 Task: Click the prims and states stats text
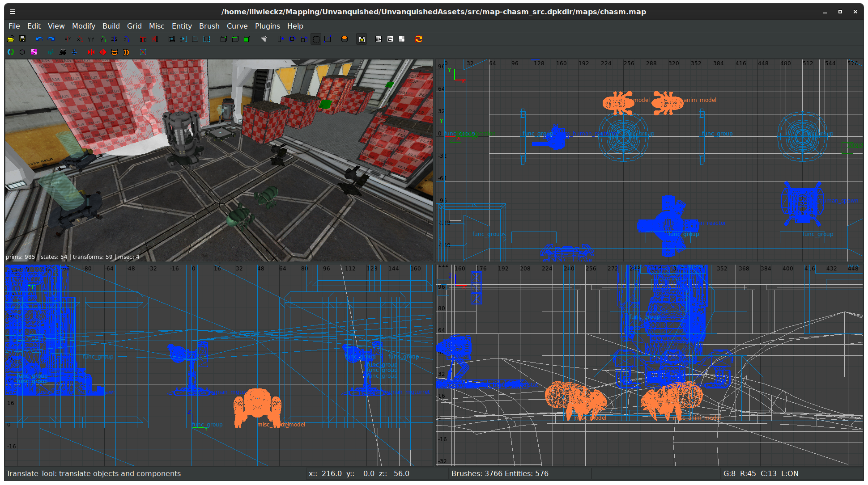point(72,257)
